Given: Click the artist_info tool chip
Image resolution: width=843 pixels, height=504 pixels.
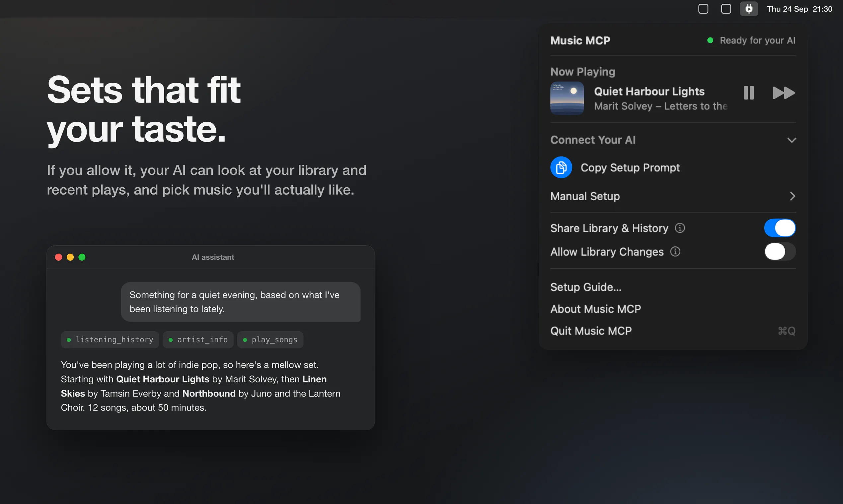Looking at the screenshot, I should [x=198, y=340].
